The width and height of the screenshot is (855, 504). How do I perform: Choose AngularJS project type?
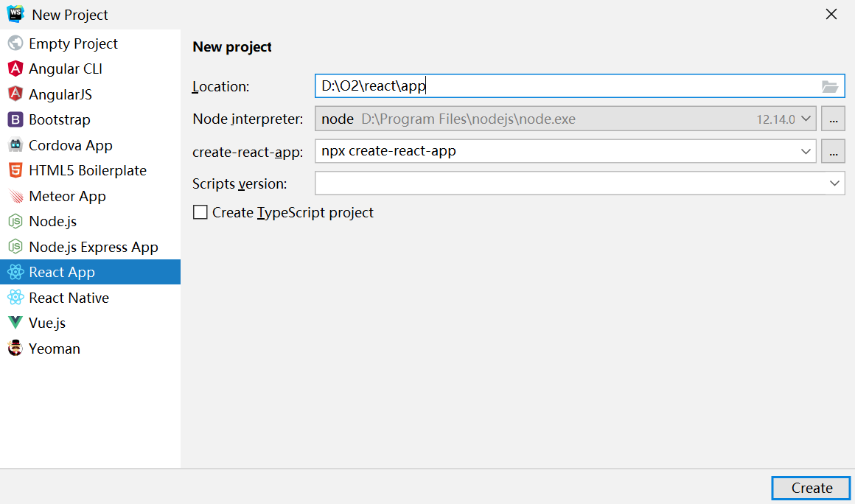(90, 94)
